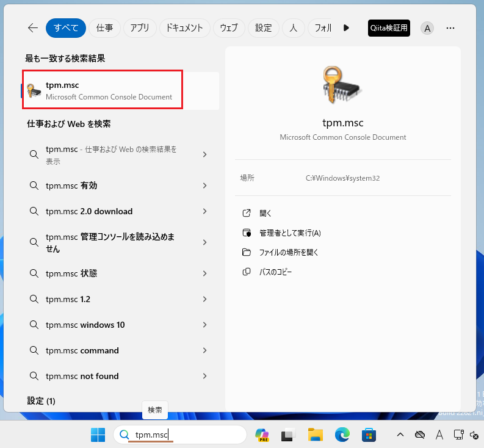This screenshot has width=484, height=448.
Task: Click search icon beside tpm.msc 1.2
Action: (34, 299)
